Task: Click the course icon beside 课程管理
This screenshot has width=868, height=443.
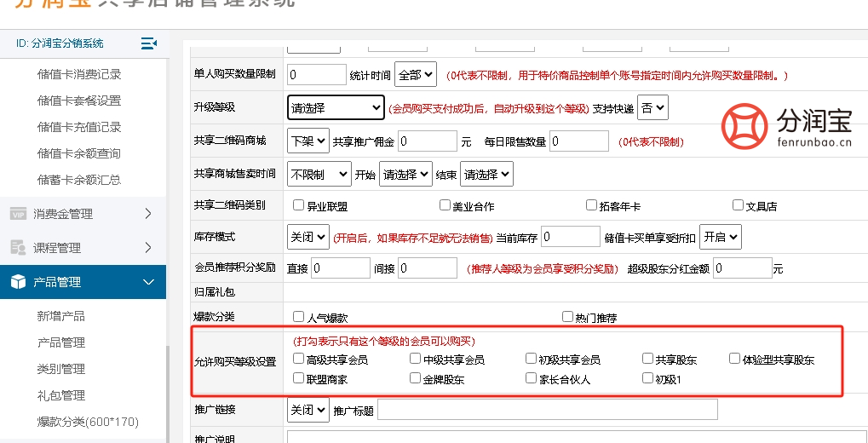Action: click(x=18, y=248)
